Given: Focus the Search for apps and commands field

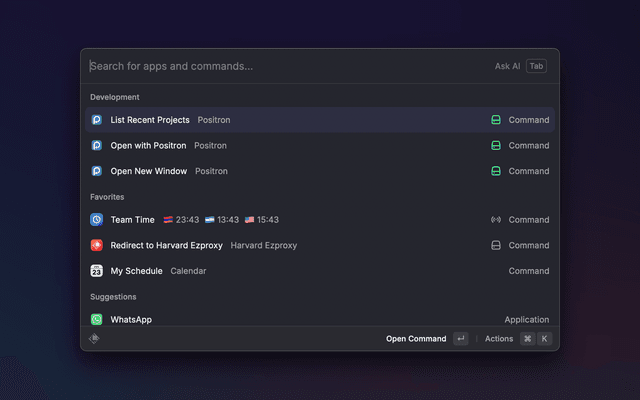Looking at the screenshot, I should tap(280, 66).
